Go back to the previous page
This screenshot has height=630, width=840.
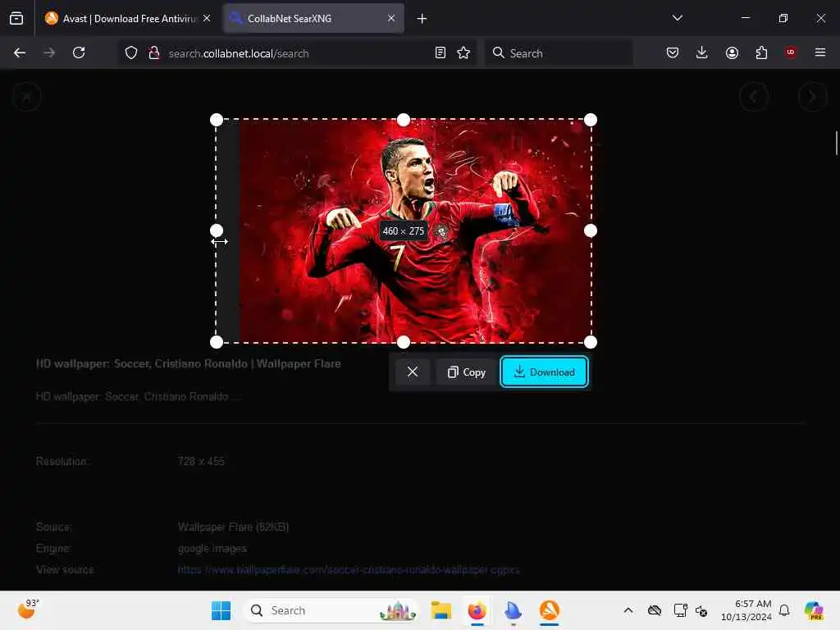click(x=20, y=53)
